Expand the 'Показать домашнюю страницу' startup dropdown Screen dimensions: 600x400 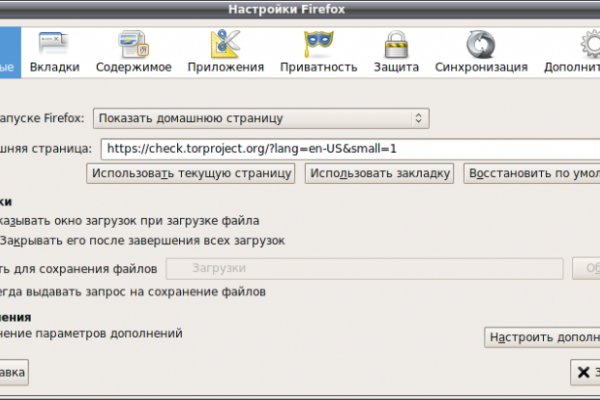pos(260,118)
